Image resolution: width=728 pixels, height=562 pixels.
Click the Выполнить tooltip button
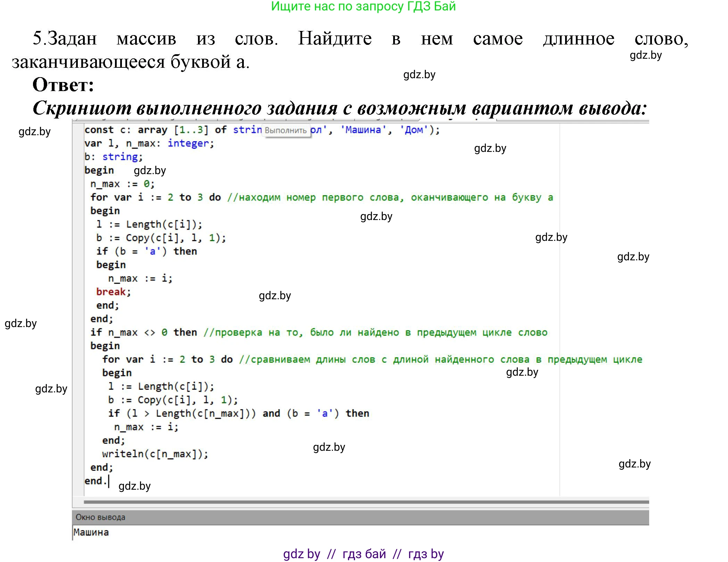click(x=286, y=131)
